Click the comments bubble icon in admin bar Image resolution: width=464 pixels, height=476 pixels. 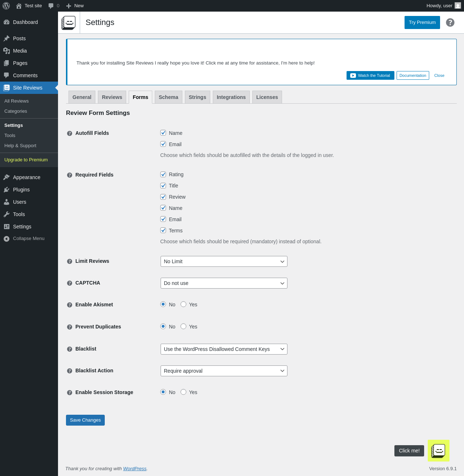point(51,6)
